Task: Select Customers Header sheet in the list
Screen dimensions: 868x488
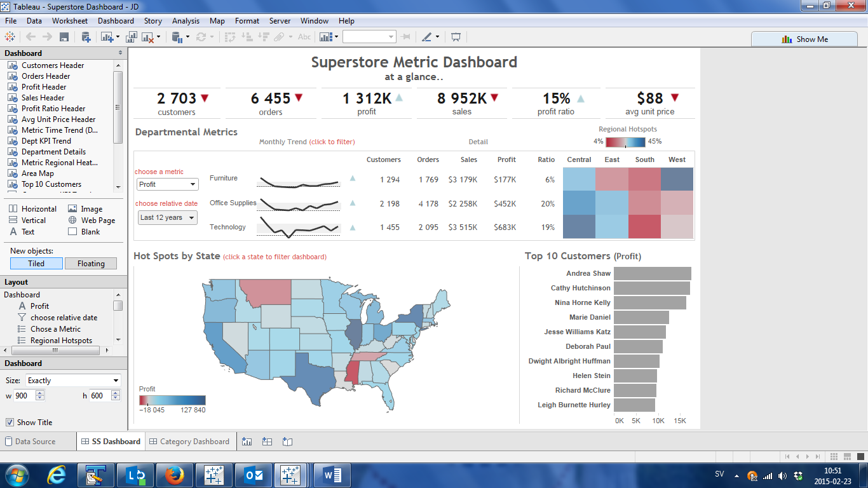Action: tap(53, 65)
